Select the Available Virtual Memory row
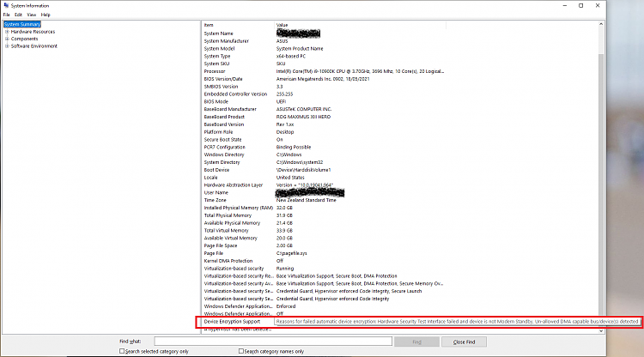This screenshot has width=644, height=357. (324, 239)
